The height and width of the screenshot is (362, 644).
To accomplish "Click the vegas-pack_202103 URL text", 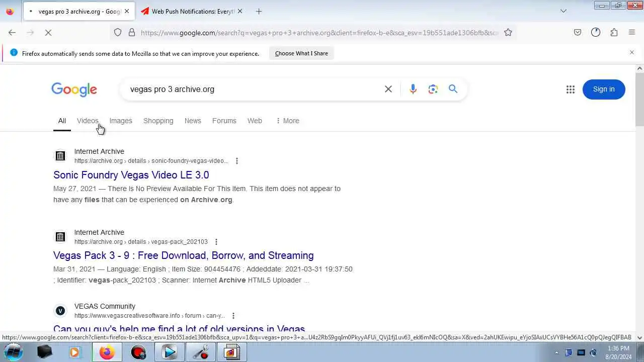I will (x=141, y=242).
